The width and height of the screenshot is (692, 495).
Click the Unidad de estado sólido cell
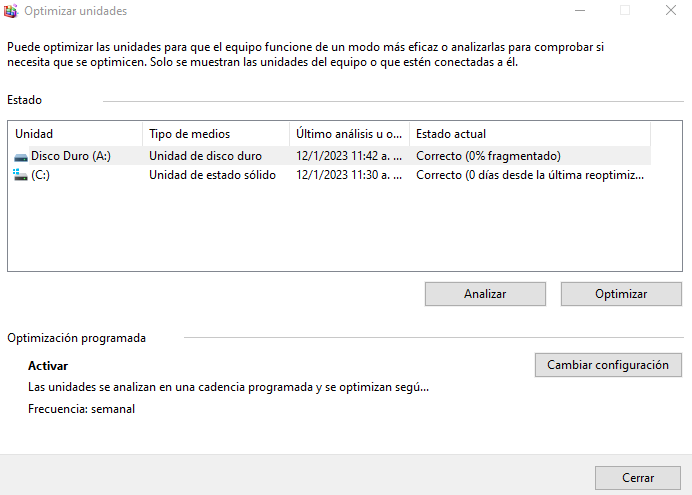click(x=213, y=174)
